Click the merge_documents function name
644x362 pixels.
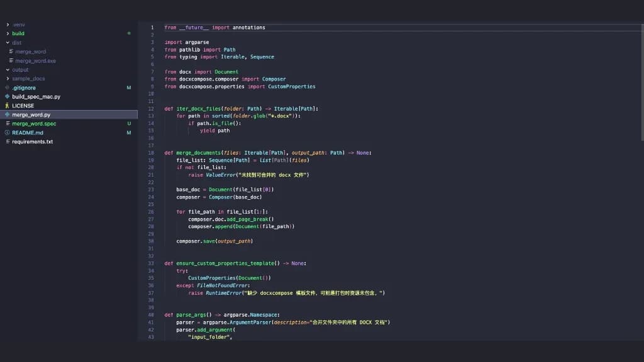[198, 153]
